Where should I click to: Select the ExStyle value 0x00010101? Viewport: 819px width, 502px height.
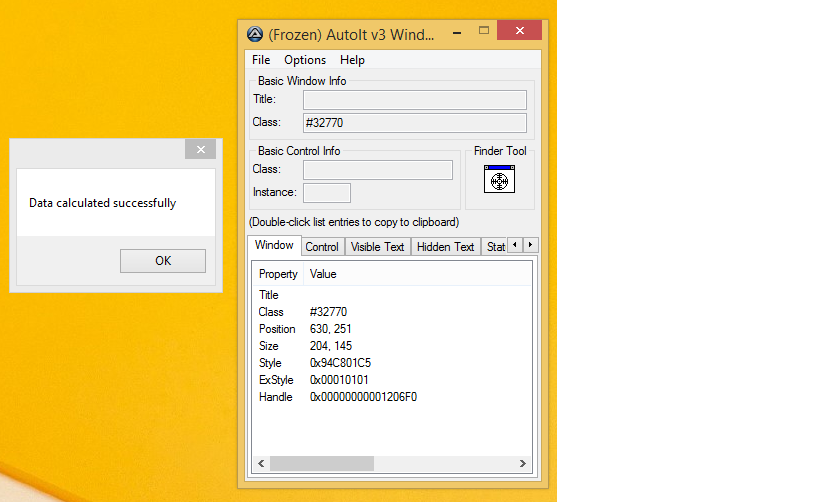click(339, 380)
